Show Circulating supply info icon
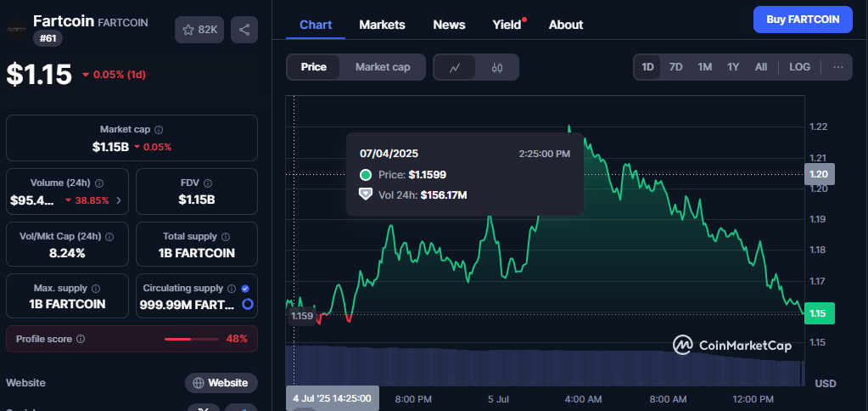Screen dimensions: 868x411 point(233,289)
